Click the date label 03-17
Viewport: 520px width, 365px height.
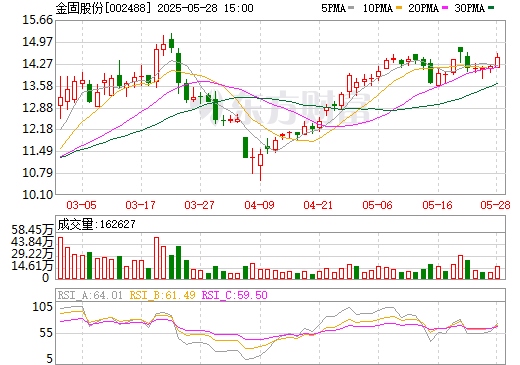click(140, 205)
